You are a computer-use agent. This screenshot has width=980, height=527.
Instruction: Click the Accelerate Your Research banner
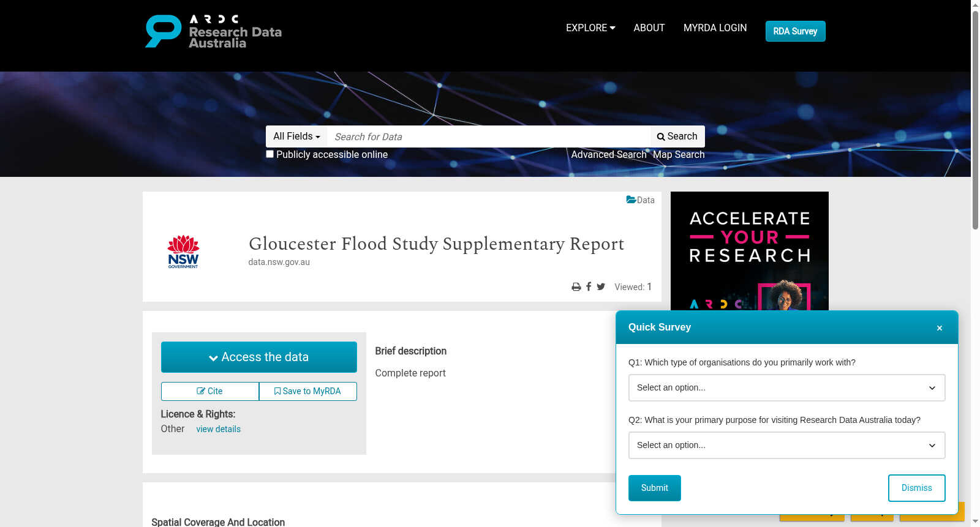point(749,251)
